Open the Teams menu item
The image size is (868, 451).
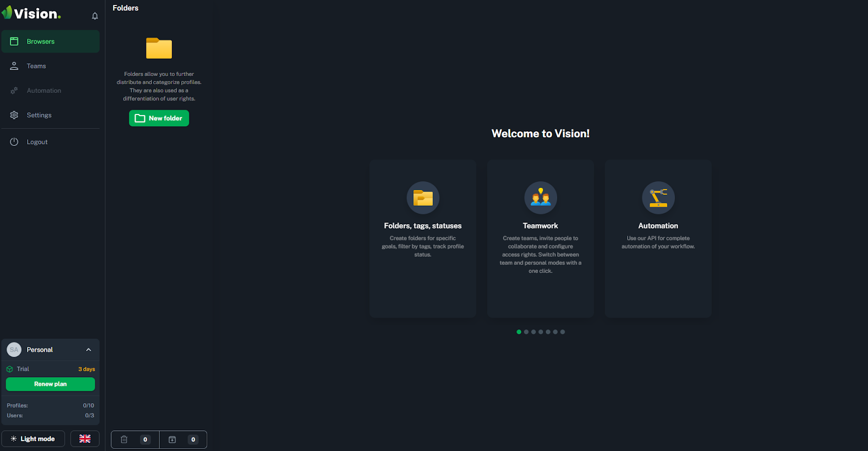pos(36,66)
